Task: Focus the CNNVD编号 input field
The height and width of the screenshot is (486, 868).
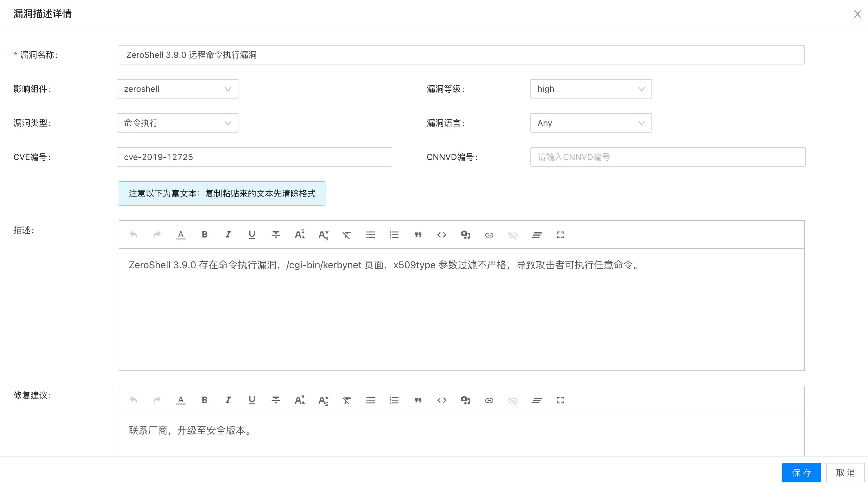Action: coord(668,157)
